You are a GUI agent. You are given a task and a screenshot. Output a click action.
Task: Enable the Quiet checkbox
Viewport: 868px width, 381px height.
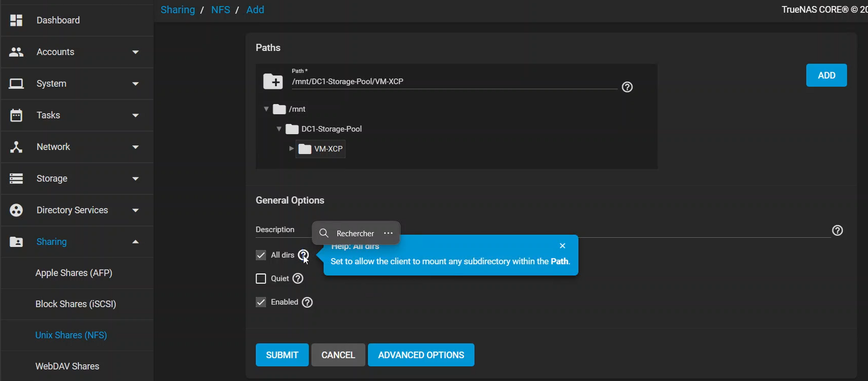[261, 279]
